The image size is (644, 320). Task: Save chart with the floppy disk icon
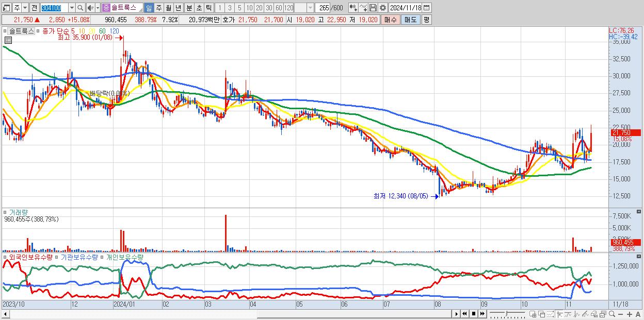click(x=373, y=8)
